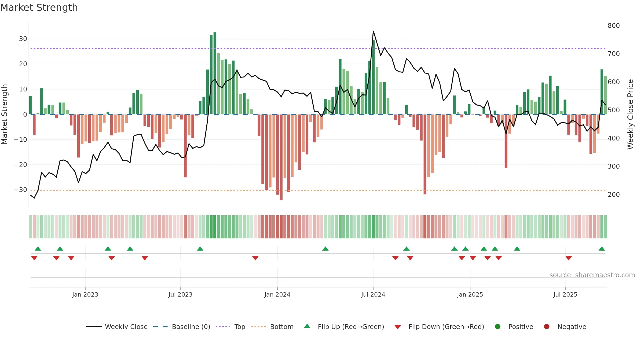Screen dimensions: 644x362
Task: Click the red flip-down triangle just before Jan 2024
Action: click(255, 258)
